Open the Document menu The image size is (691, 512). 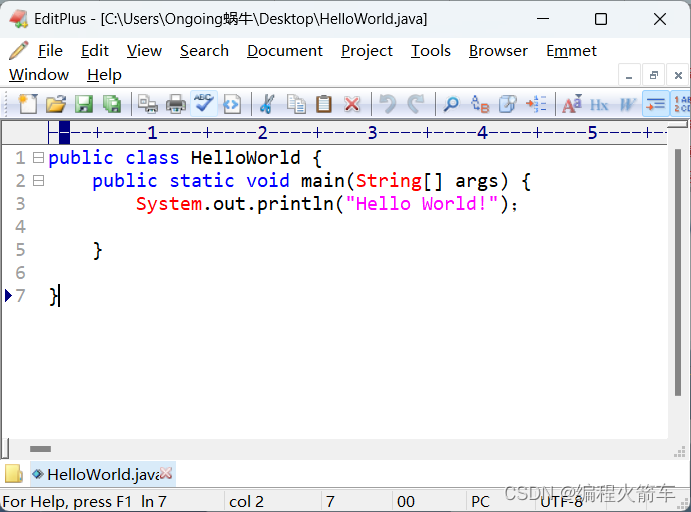coord(285,51)
